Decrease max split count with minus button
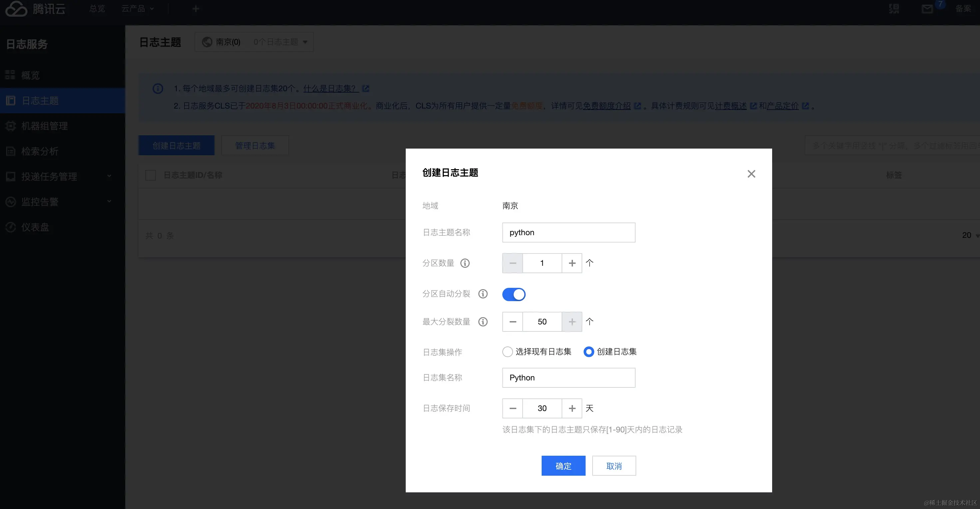The image size is (980, 509). pyautogui.click(x=512, y=322)
